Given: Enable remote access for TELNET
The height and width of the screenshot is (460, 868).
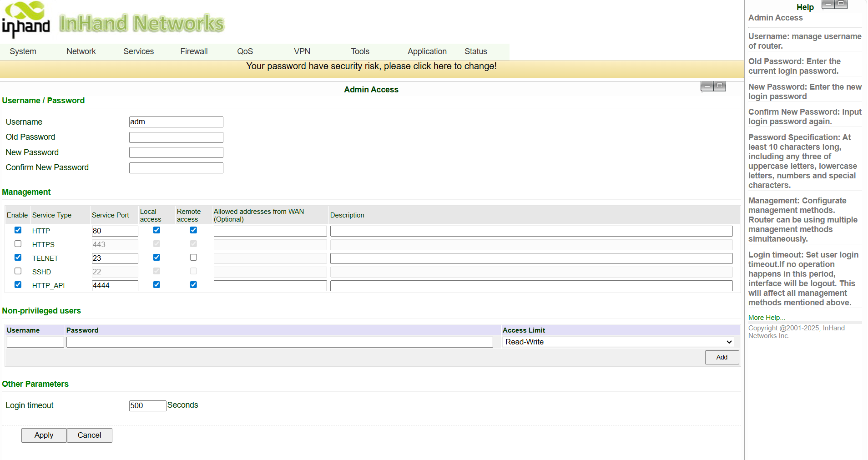Looking at the screenshot, I should click(x=193, y=258).
